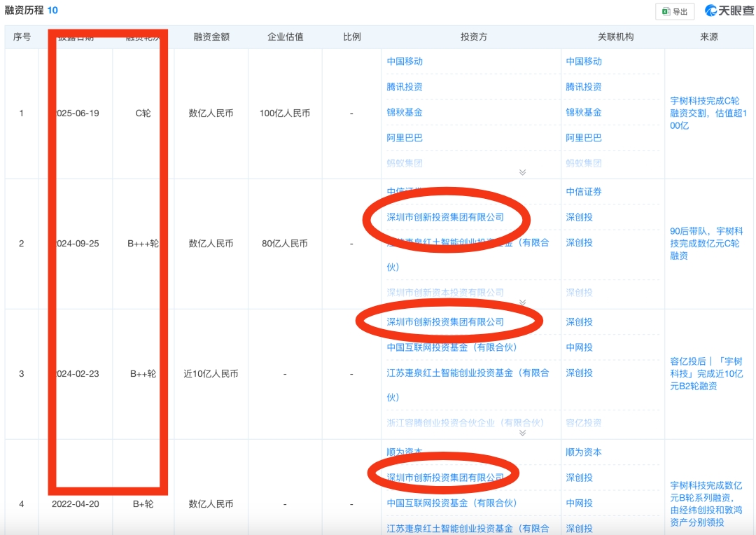Open 浙江容腾创业投资合伙企业 investor link

[465, 422]
